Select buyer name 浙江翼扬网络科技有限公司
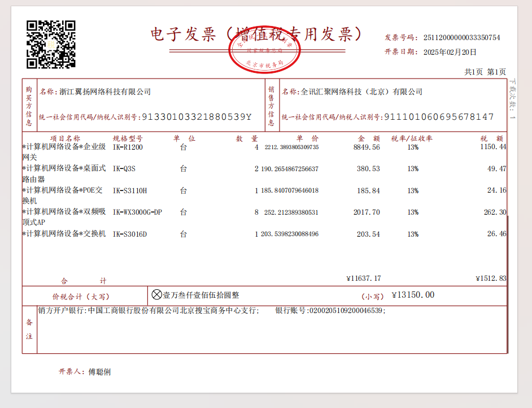 coord(105,92)
